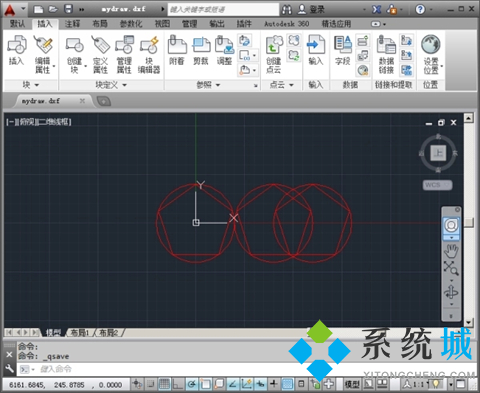Screen dimensions: 480x393
Task: Open the WCS coordinate system dropdown
Action: point(437,185)
